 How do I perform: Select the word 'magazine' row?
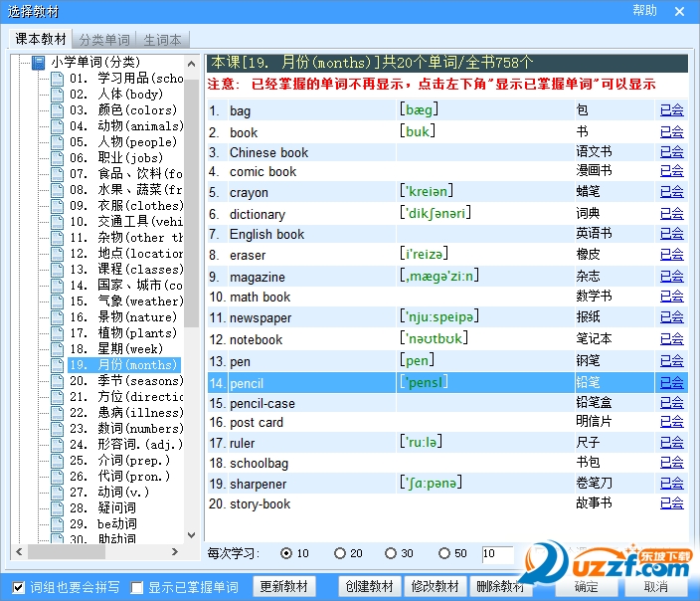(447, 277)
